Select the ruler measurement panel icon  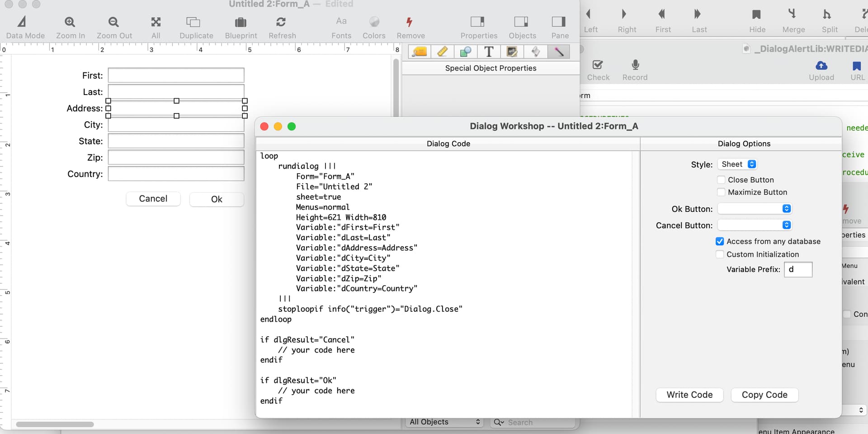pyautogui.click(x=443, y=52)
